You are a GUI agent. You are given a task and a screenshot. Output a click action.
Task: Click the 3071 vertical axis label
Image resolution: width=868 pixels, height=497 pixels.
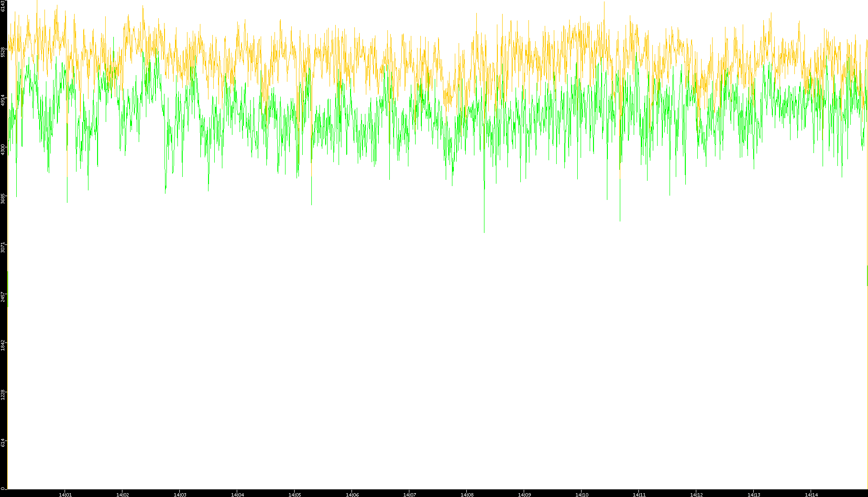pos(3,247)
